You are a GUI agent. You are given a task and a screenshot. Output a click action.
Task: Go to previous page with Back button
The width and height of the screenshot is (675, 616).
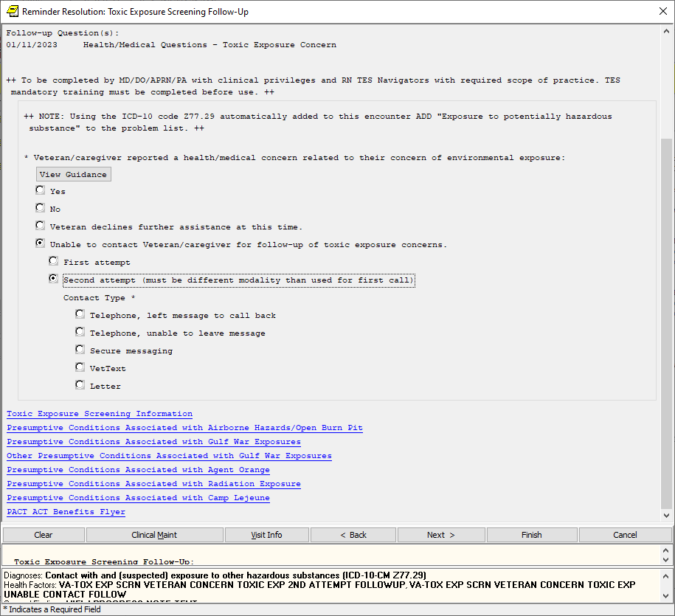353,535
